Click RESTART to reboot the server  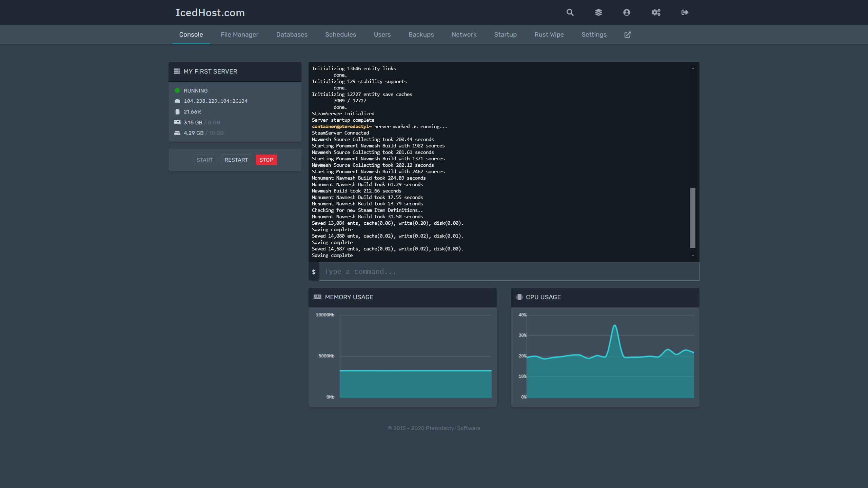(x=236, y=160)
